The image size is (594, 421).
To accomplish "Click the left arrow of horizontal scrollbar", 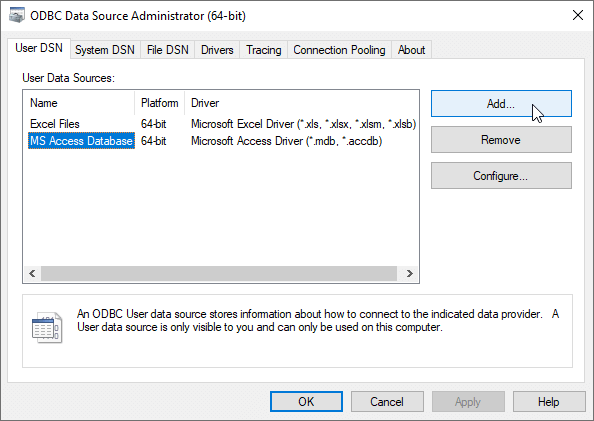I will (32, 274).
